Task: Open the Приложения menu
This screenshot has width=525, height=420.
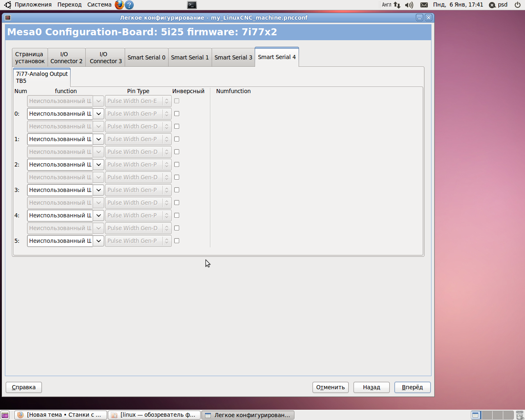Action: (x=33, y=5)
